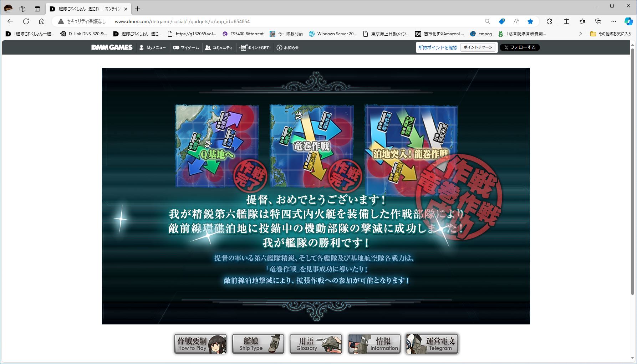Open 用語 Glossary button
The image size is (637, 364).
[316, 344]
